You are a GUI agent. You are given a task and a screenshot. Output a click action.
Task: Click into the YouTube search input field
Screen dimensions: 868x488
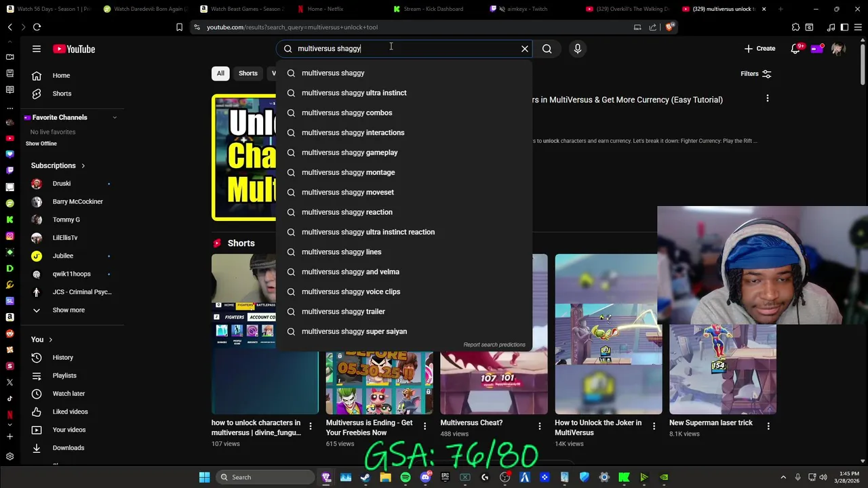click(x=406, y=49)
